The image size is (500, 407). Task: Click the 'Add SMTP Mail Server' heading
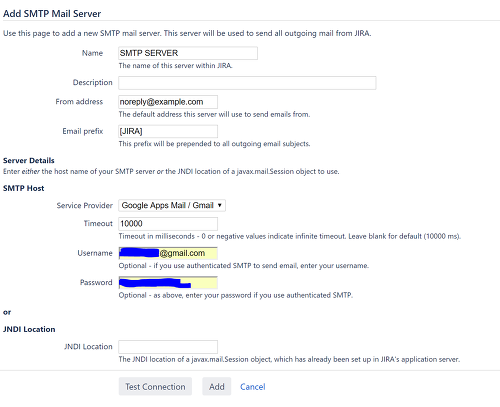click(52, 14)
